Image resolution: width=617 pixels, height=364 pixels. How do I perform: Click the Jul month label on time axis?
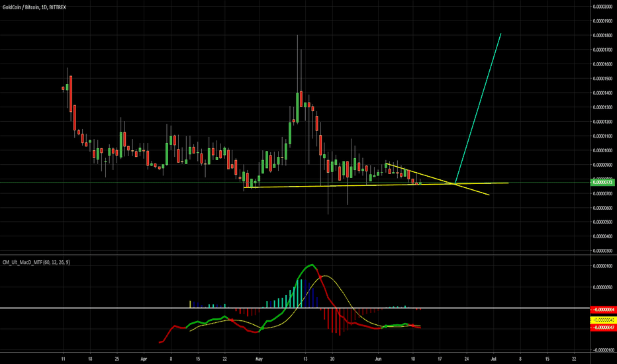[493, 359]
